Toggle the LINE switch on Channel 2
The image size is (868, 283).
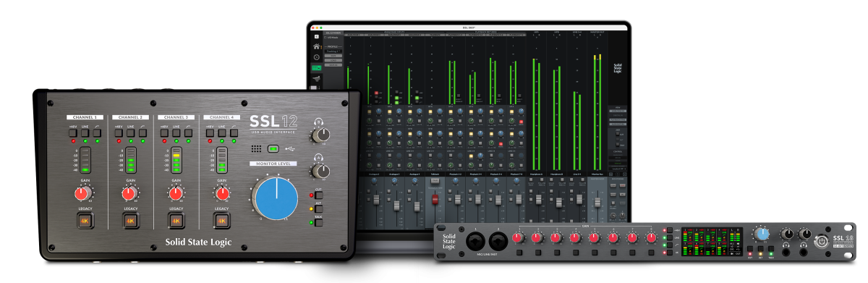(130, 133)
